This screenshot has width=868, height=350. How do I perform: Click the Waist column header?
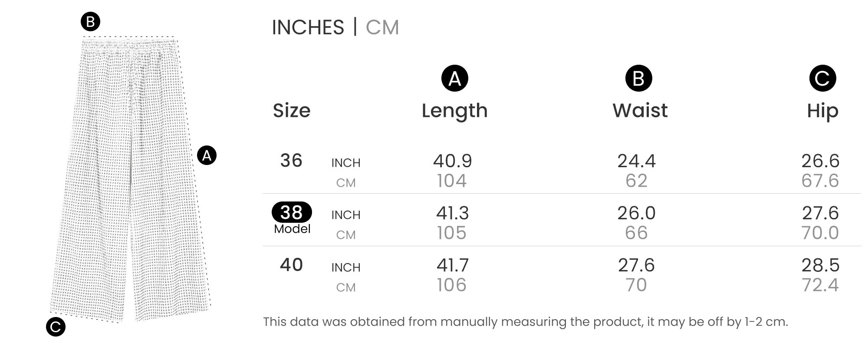[x=640, y=111]
